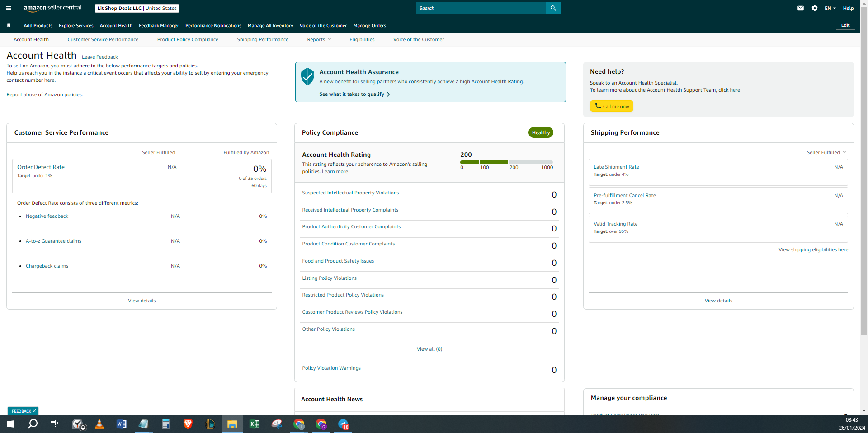Click View all (0) under Policy Compliance
The width and height of the screenshot is (868, 433).
[429, 349]
